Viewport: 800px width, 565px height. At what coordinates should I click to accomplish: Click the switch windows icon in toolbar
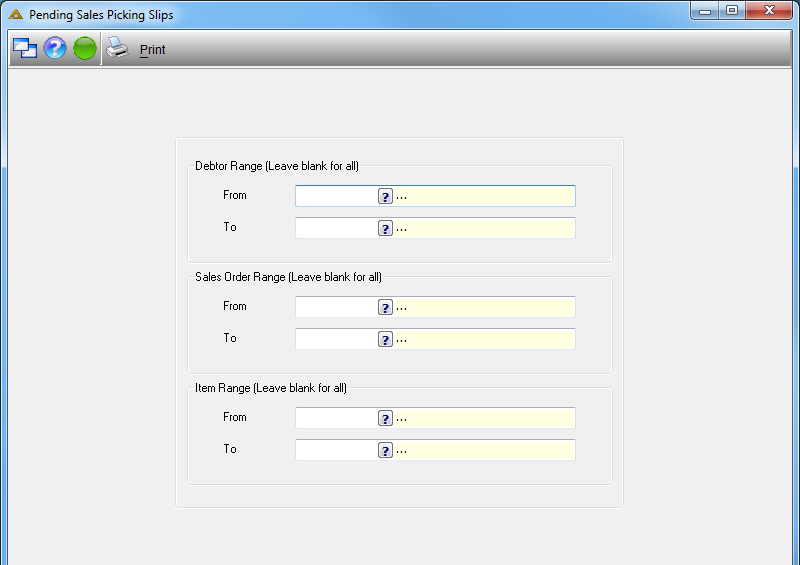click(x=24, y=48)
